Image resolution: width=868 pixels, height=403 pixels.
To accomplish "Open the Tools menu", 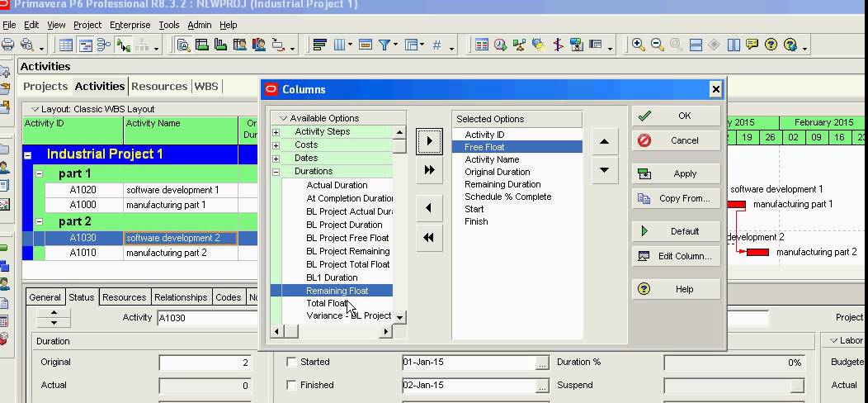I will (x=169, y=25).
